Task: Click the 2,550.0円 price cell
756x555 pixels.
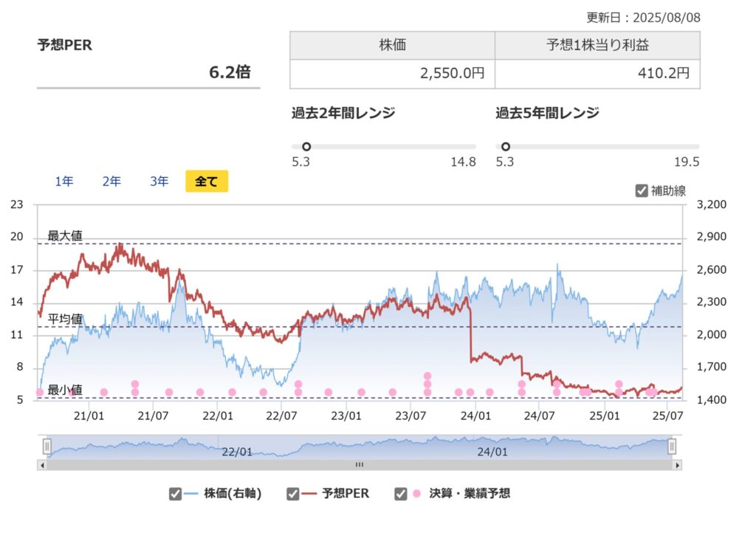Action: [393, 74]
